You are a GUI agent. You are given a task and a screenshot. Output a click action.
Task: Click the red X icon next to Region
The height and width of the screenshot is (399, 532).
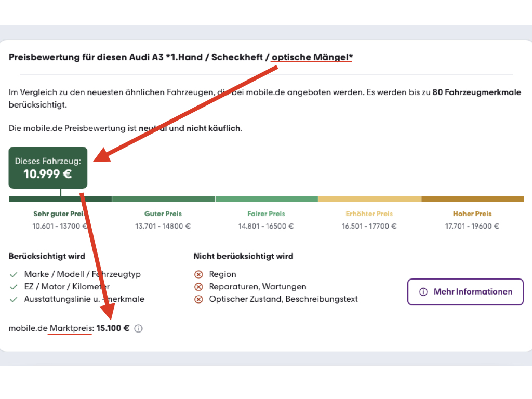198,274
